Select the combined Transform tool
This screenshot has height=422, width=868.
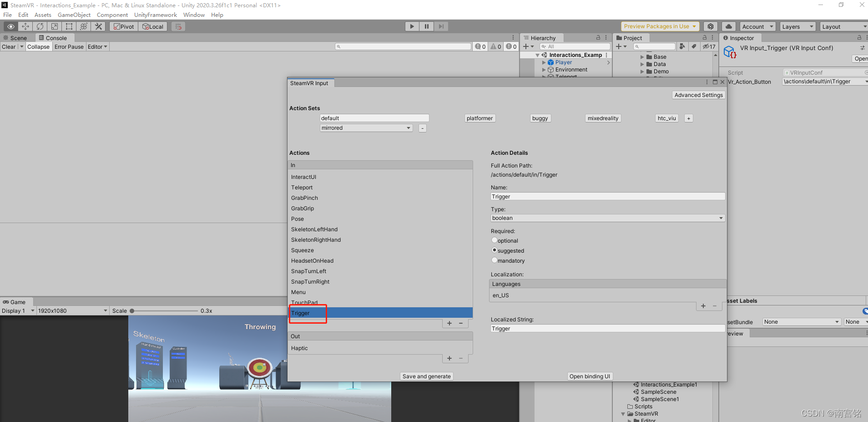(84, 26)
